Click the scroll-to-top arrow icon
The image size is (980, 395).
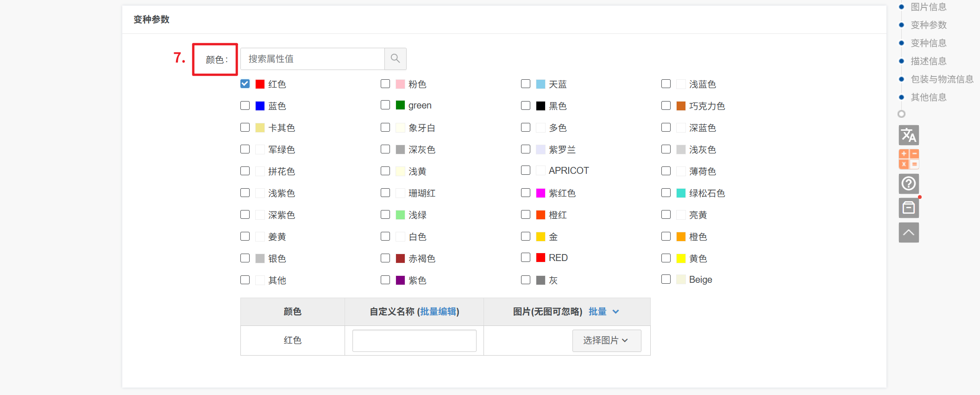(x=908, y=232)
